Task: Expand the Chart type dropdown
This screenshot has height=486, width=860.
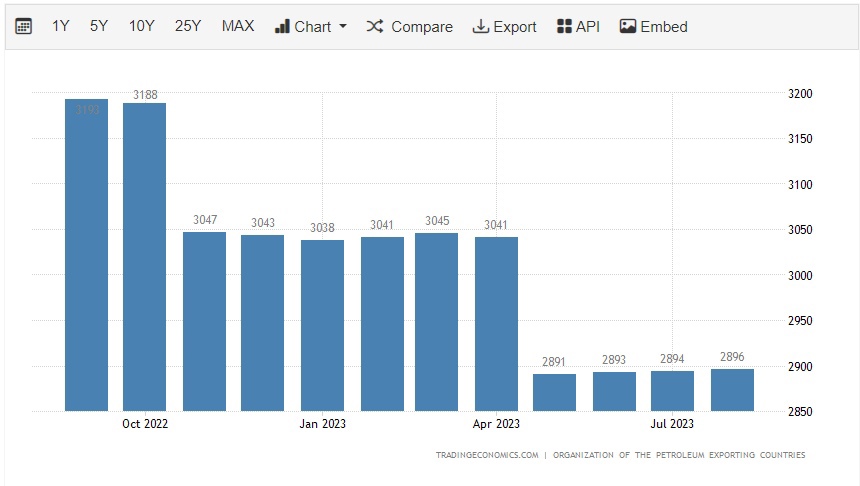Action: click(x=311, y=27)
